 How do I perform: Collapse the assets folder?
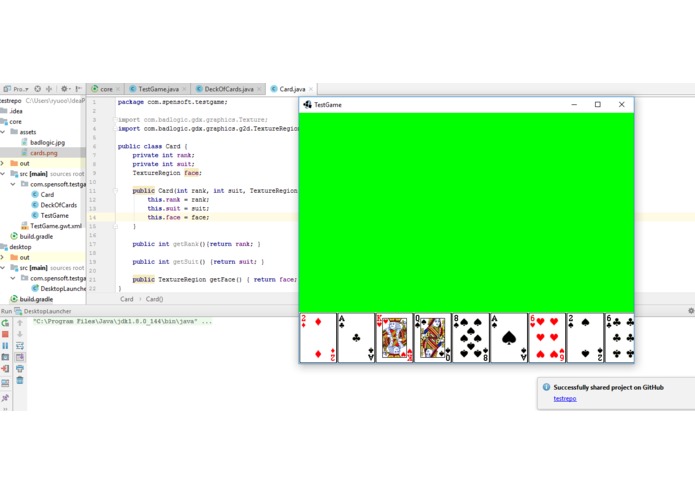(3, 132)
